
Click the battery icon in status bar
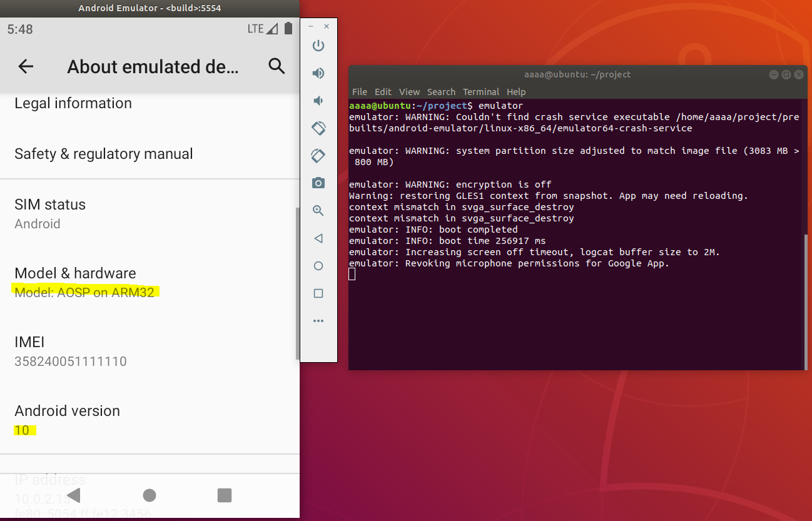[288, 29]
